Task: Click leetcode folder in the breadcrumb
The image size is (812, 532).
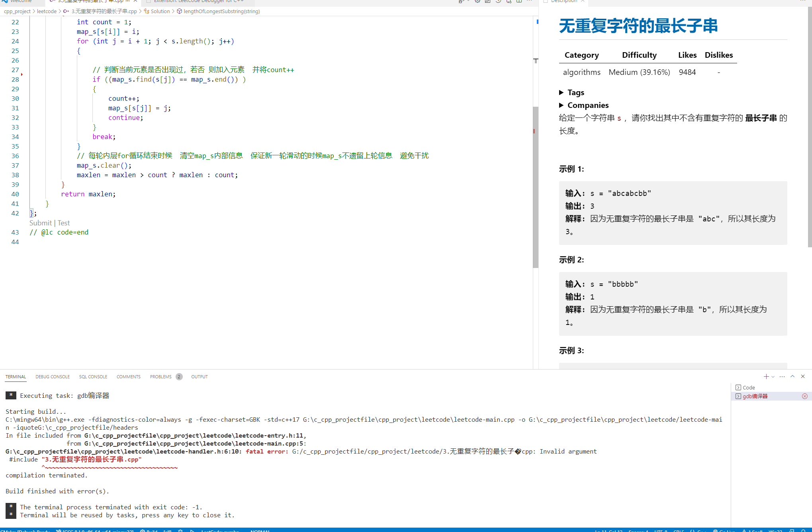Action: pos(47,11)
